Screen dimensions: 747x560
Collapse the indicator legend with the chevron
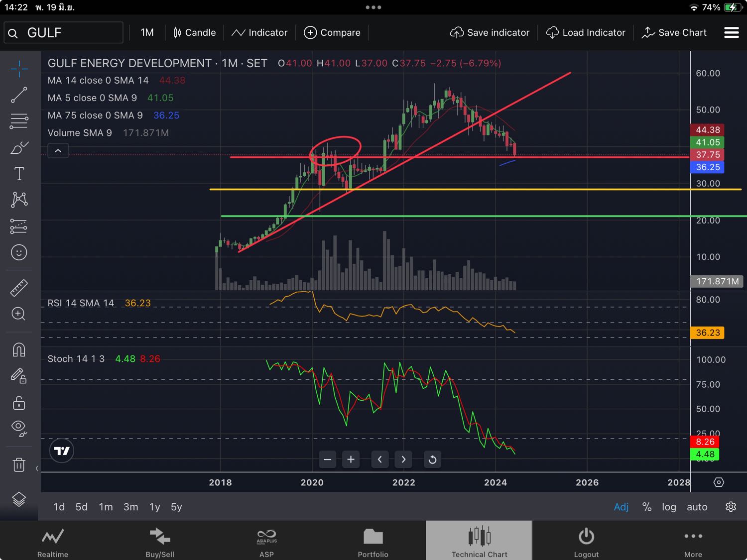click(58, 150)
